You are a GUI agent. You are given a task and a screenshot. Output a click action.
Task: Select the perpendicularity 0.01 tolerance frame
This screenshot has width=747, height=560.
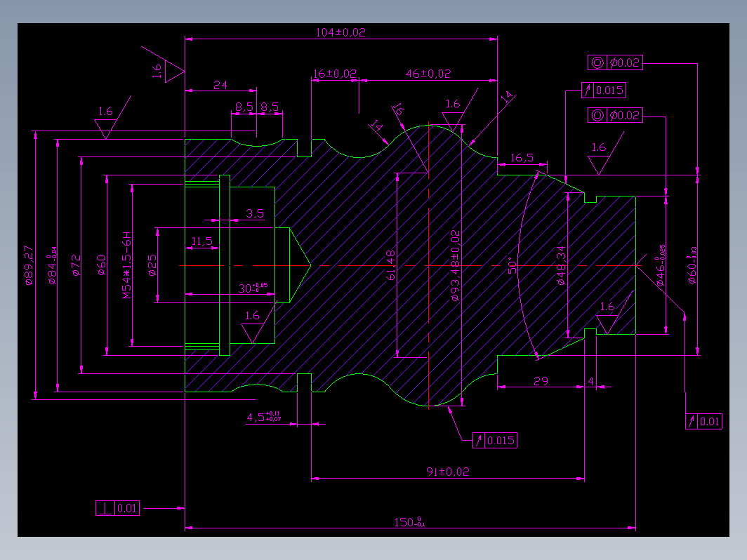pyautogui.click(x=118, y=508)
